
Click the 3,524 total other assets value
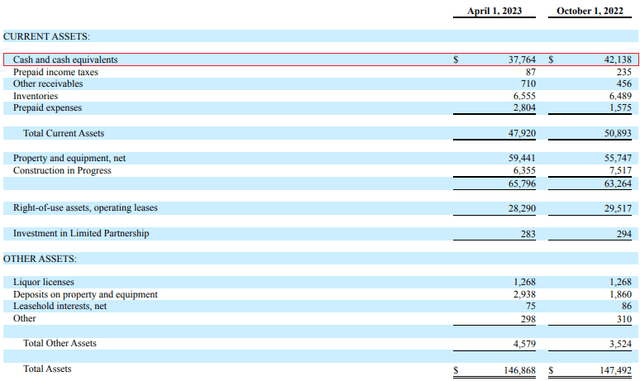[620, 344]
